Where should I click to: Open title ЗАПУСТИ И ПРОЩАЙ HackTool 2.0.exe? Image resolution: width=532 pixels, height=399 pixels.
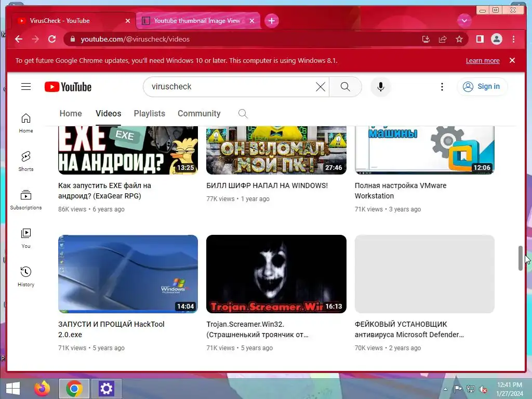111,329
